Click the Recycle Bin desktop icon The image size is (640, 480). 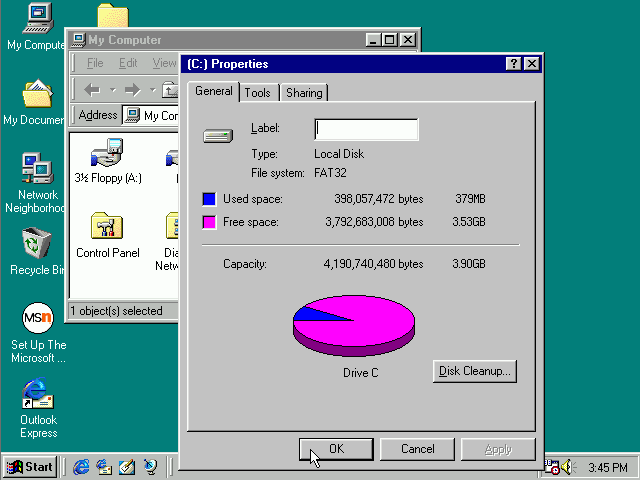pos(37,244)
